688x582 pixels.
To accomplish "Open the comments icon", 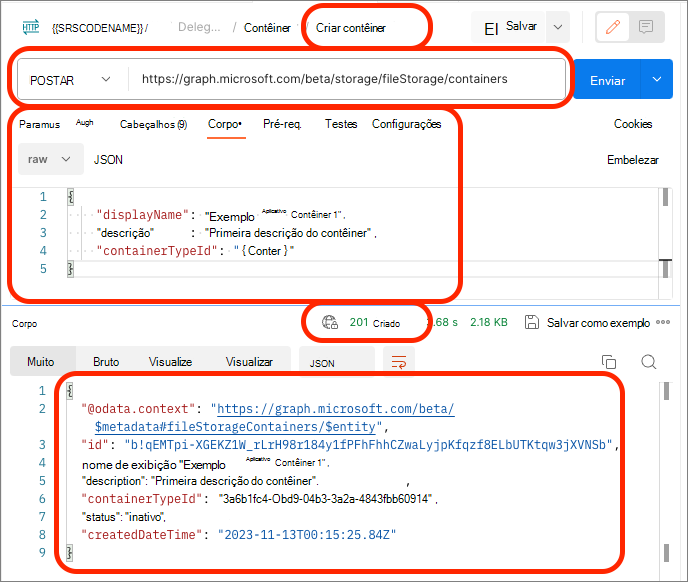I will 646,27.
